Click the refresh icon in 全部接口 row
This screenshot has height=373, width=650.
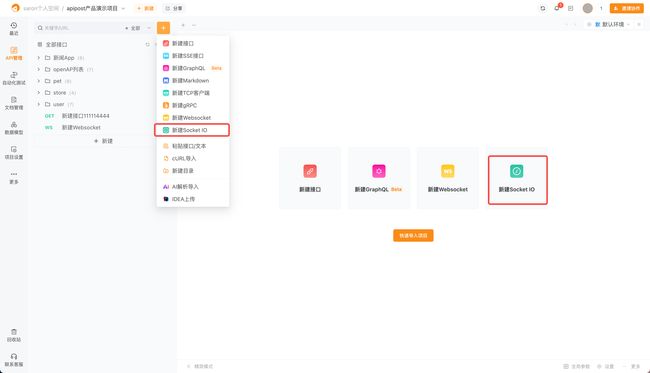(x=147, y=44)
